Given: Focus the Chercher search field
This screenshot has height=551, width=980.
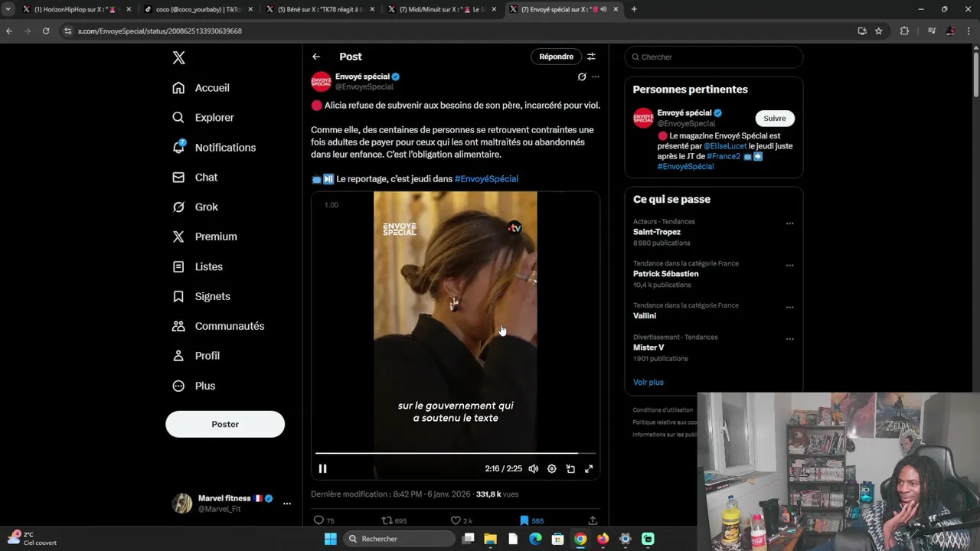Looking at the screenshot, I should click(714, 57).
